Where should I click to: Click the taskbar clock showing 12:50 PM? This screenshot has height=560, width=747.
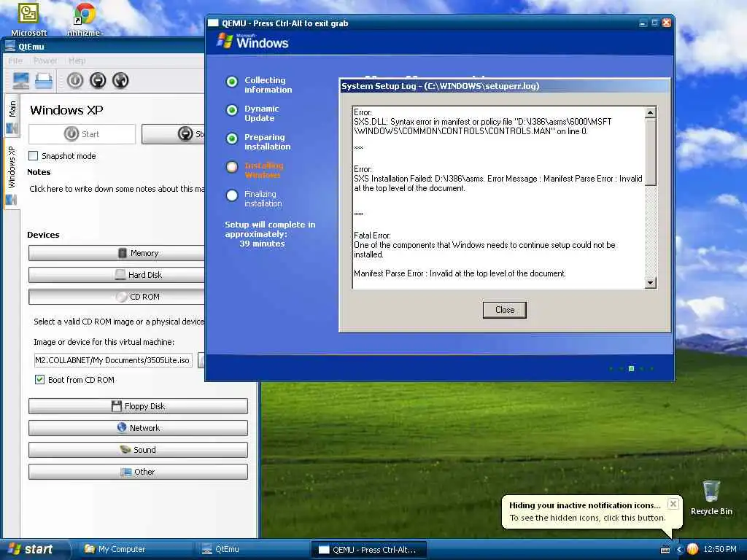(720, 550)
